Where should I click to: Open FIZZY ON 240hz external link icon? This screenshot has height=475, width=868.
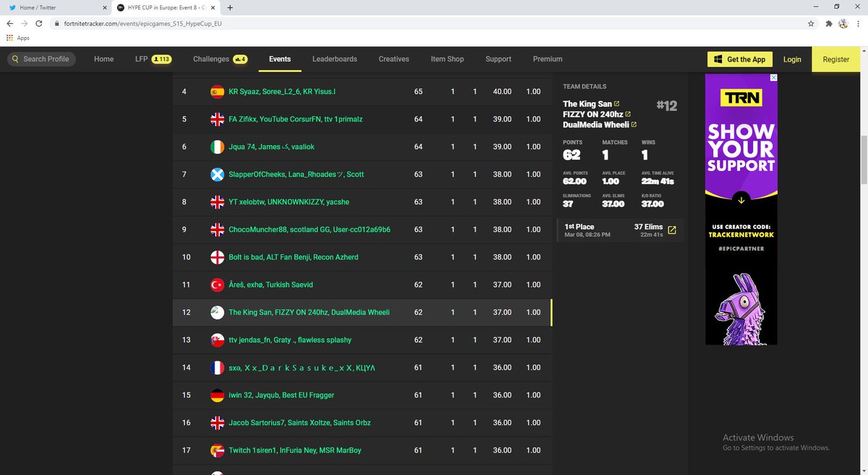pos(628,114)
